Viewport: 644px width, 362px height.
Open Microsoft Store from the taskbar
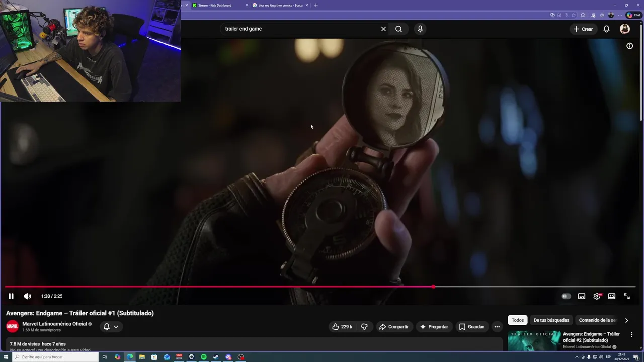[x=154, y=357]
